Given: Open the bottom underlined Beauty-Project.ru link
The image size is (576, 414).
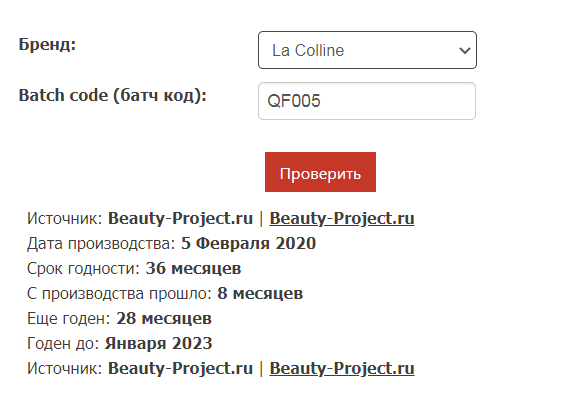Looking at the screenshot, I should [342, 368].
